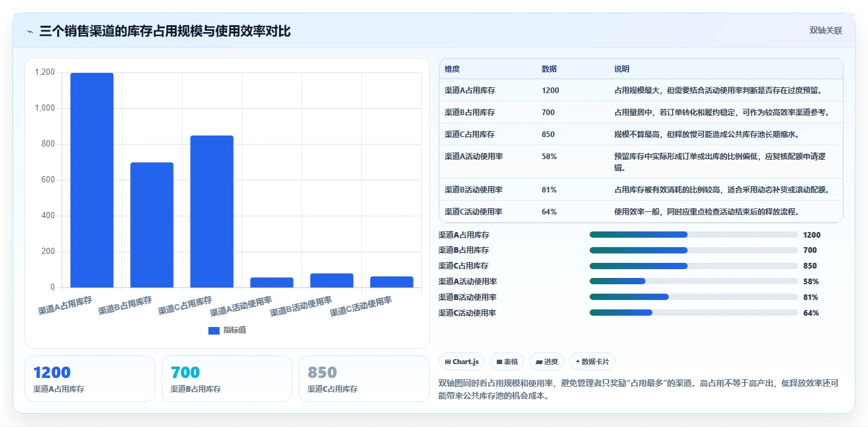This screenshot has width=868, height=427.
Task: Click the icon in the Chart.js chip
Action: click(448, 362)
